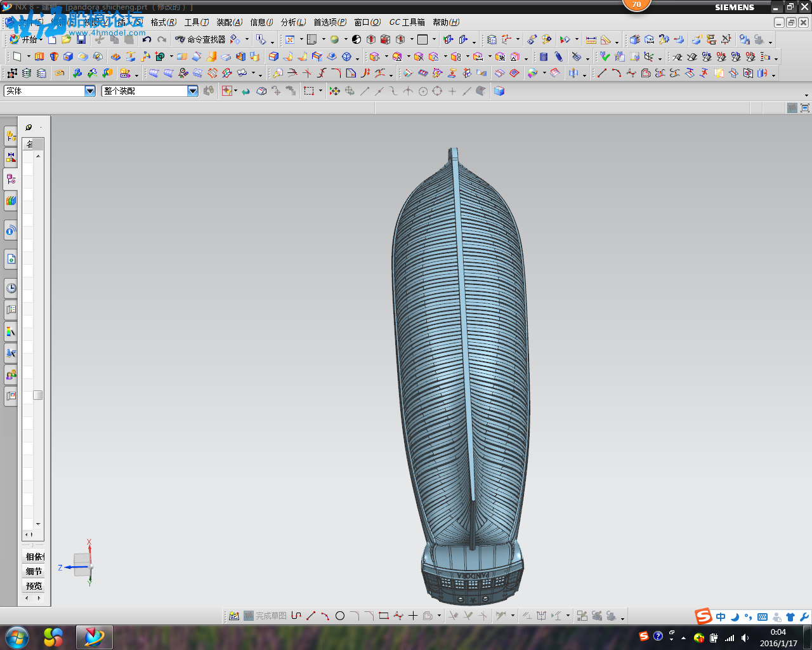Click the Extrude feature icon
This screenshot has height=650, width=812.
coord(39,56)
